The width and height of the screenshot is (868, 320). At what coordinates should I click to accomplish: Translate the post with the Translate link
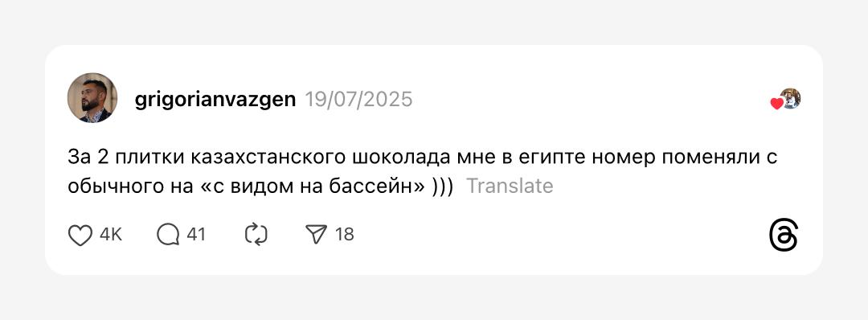[x=510, y=186]
